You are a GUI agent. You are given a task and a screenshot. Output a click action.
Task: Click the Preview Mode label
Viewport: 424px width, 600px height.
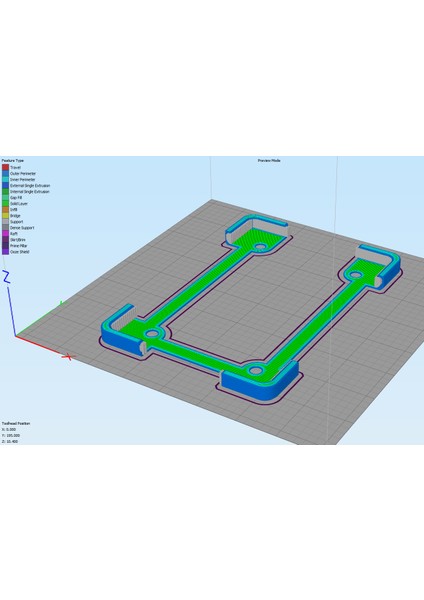coord(269,161)
